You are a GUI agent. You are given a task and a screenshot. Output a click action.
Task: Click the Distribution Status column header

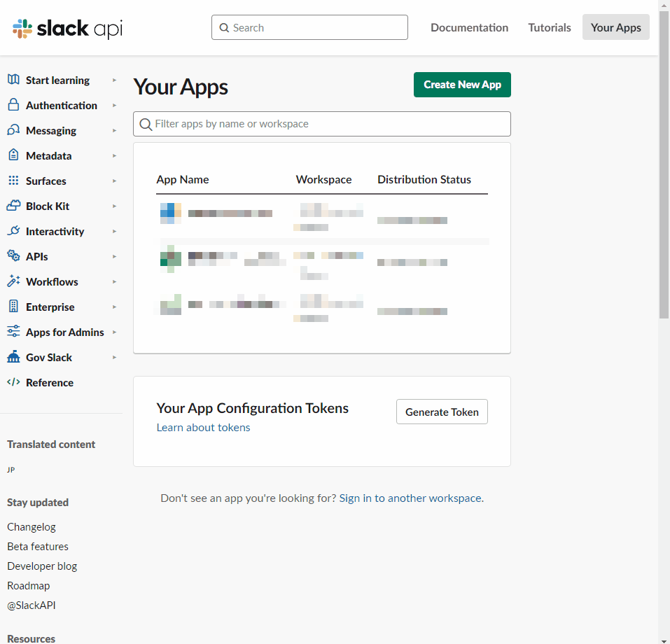click(424, 179)
